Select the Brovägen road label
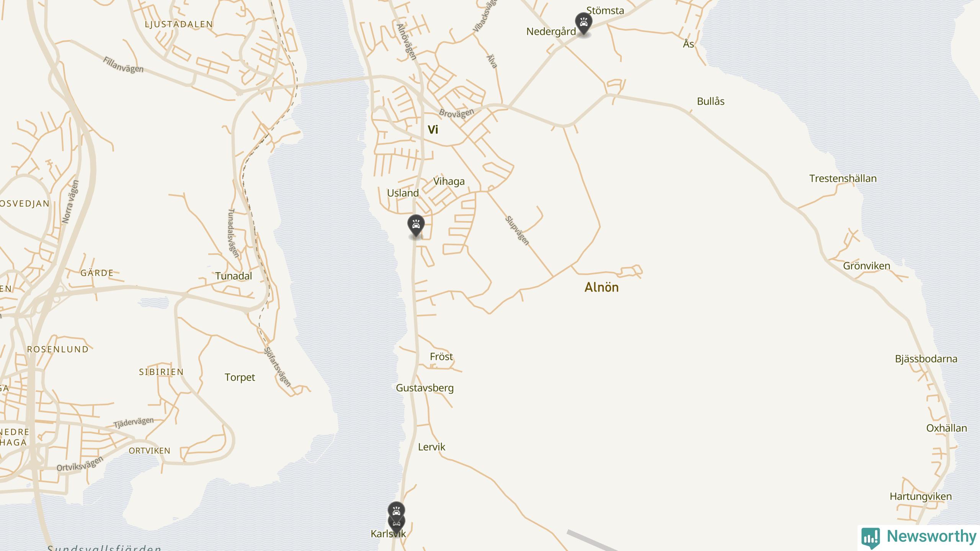Screen dimensions: 980x551 point(457,113)
